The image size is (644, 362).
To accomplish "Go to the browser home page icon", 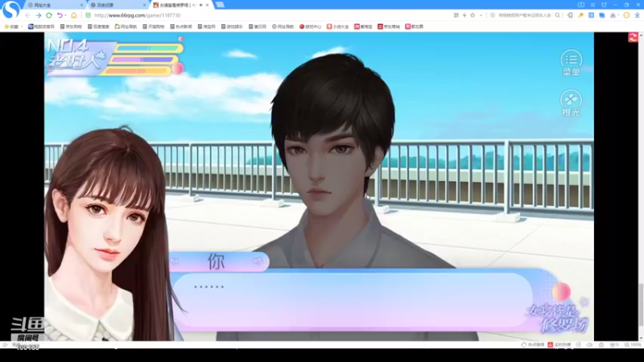I will point(74,15).
